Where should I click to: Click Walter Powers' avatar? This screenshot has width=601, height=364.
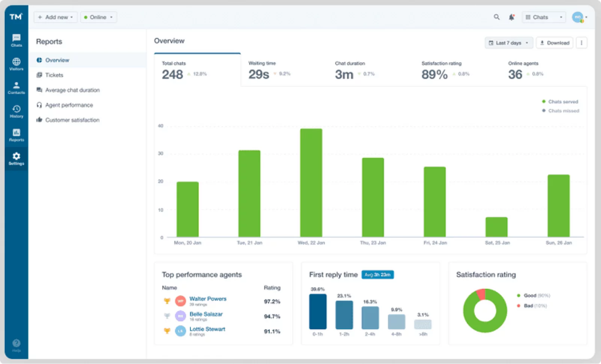pos(180,301)
